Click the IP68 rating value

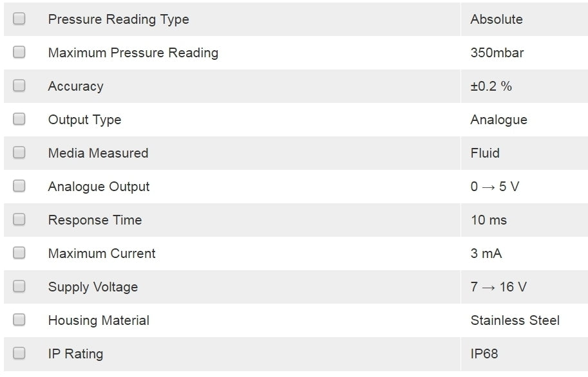point(484,354)
